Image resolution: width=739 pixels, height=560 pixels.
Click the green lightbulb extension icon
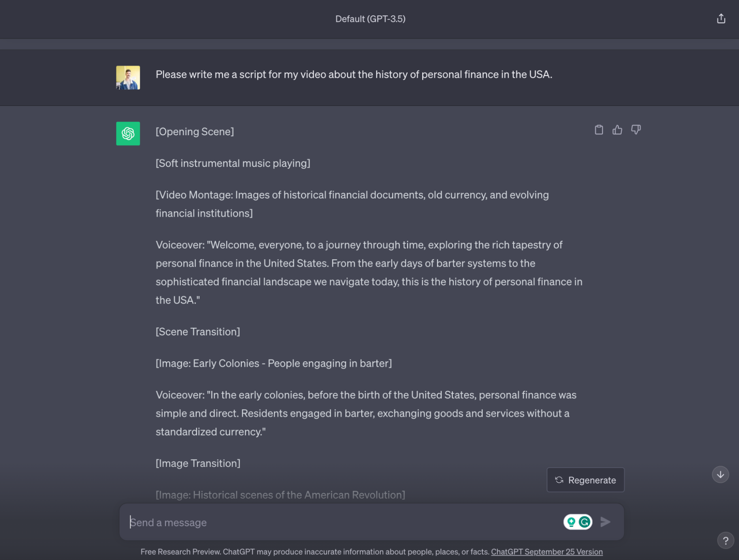point(571,522)
